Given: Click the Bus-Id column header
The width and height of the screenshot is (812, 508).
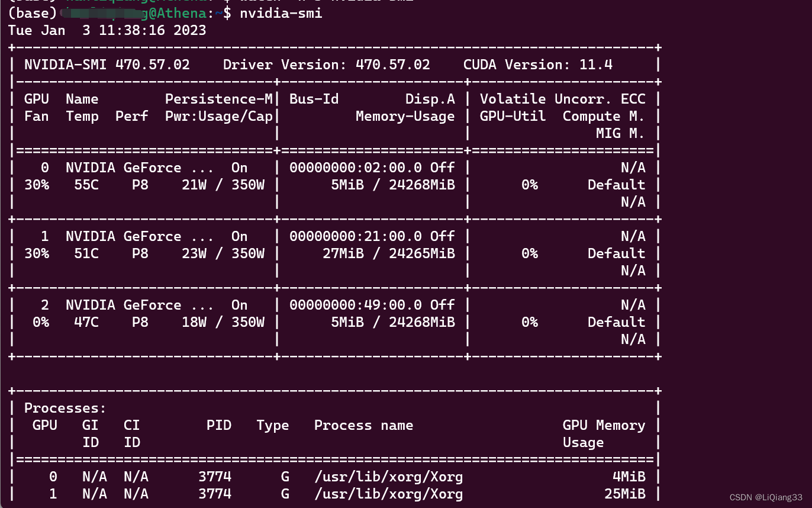Looking at the screenshot, I should click(x=314, y=99).
